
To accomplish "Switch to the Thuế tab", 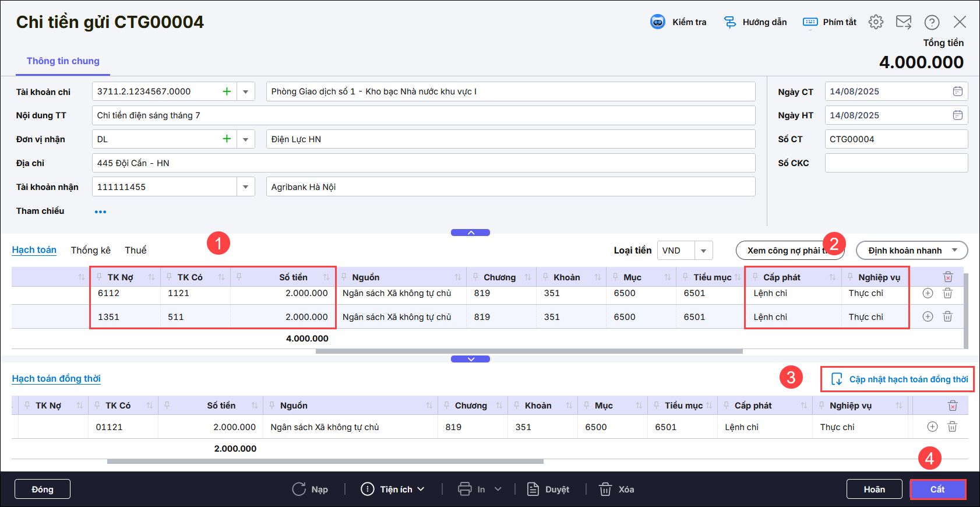I will coord(135,250).
